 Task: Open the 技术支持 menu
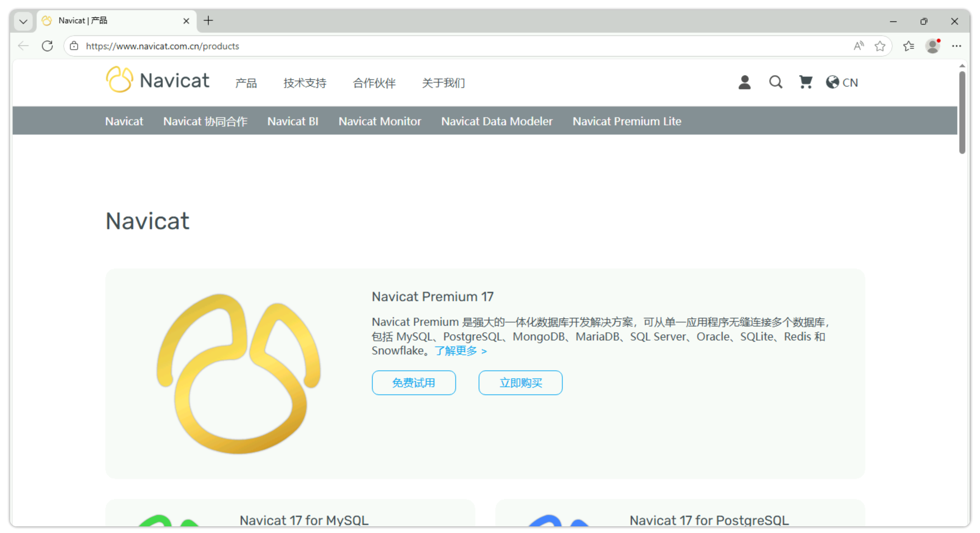click(305, 83)
